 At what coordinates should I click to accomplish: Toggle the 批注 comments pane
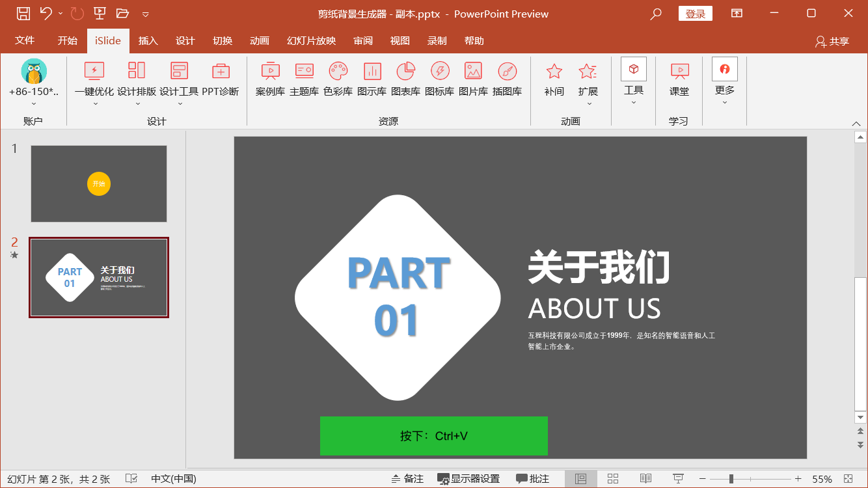[533, 479]
